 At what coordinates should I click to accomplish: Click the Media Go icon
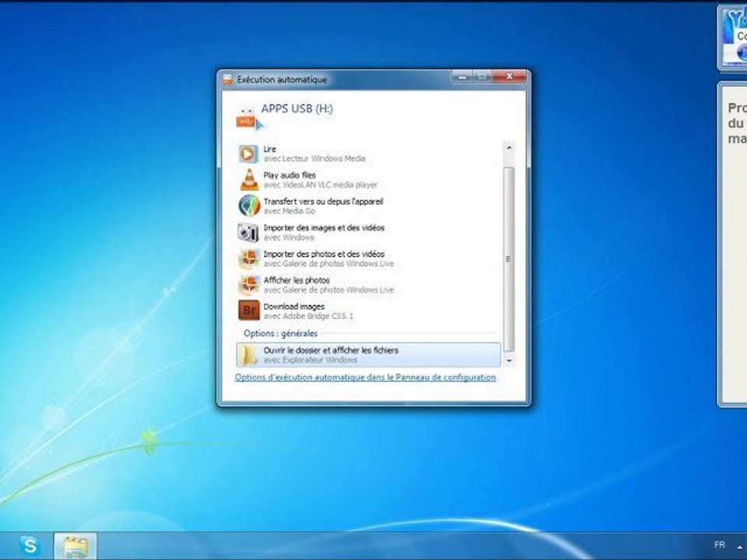pyautogui.click(x=249, y=205)
